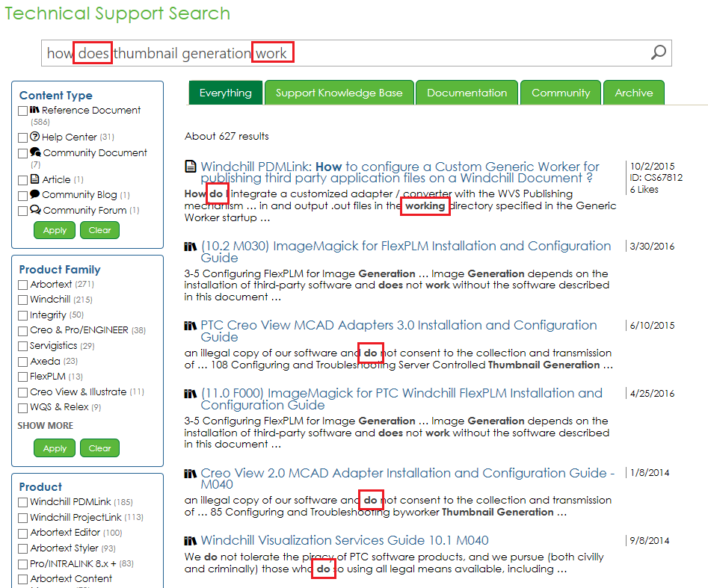Viewport: 708px width, 588px height.
Task: Click the magnifying glass search icon
Action: (x=659, y=52)
